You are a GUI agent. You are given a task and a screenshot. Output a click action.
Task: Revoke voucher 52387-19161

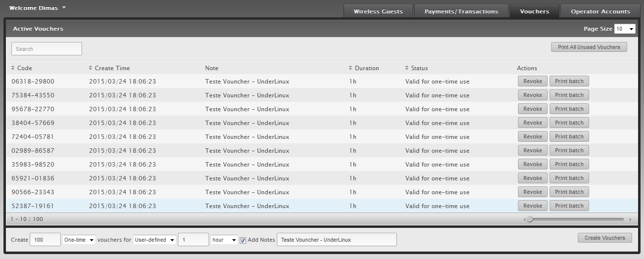tap(533, 206)
